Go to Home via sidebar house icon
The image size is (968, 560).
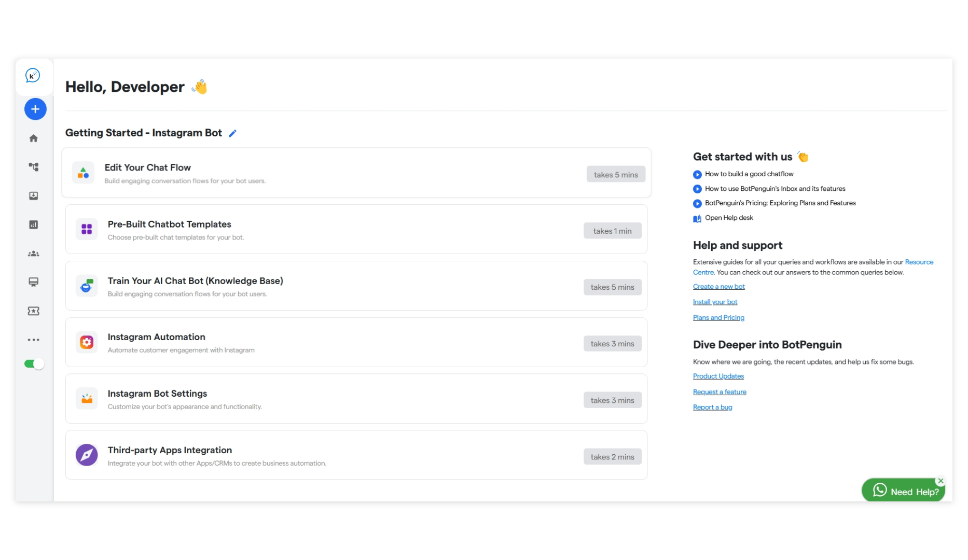[x=34, y=138]
